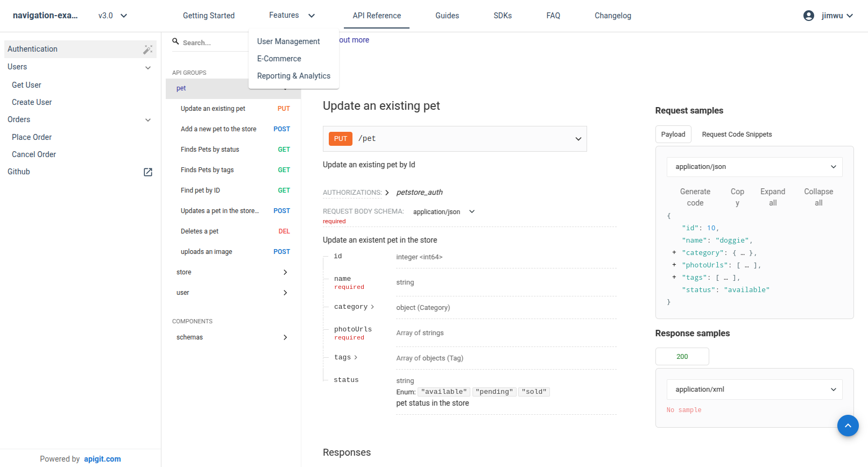This screenshot has width=868, height=467.
Task: Expand the authorizations petstore_auth chevron
Action: point(386,193)
